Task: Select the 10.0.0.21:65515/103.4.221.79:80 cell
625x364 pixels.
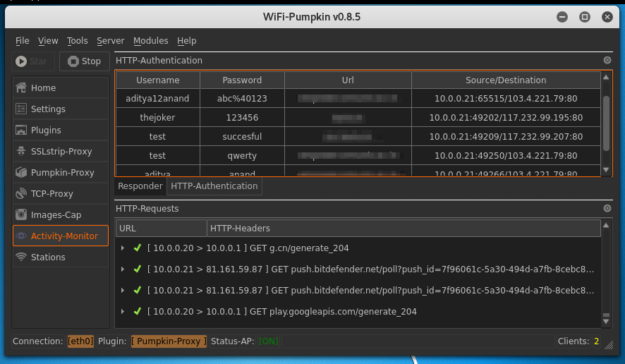Action: 506,99
